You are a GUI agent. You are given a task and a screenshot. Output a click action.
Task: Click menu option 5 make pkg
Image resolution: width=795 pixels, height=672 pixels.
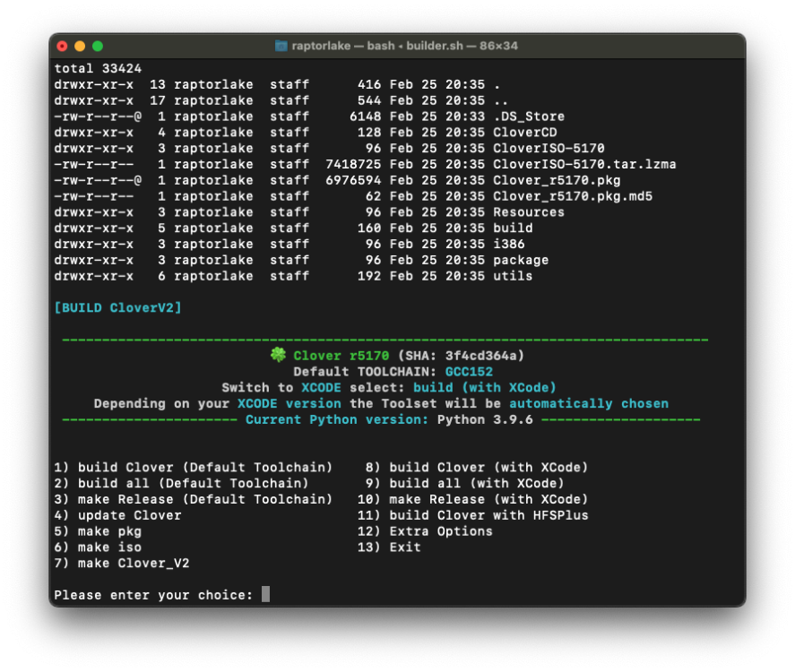pyautogui.click(x=98, y=531)
